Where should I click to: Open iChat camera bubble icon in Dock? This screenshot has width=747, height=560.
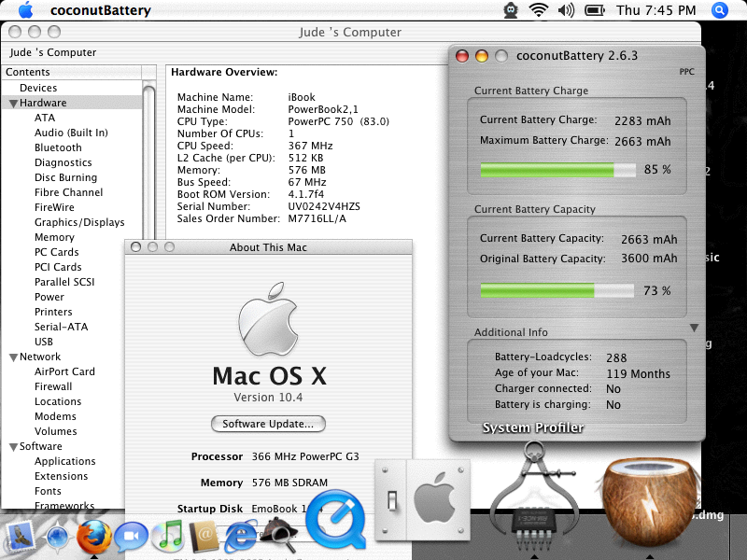[132, 538]
